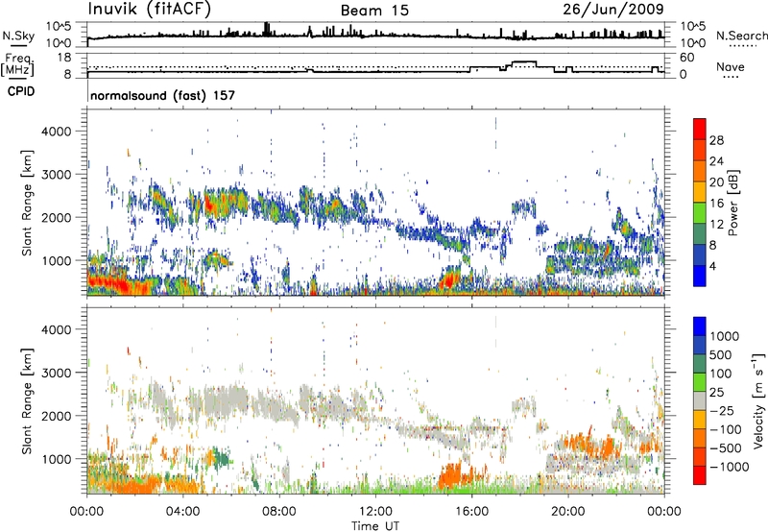Click the 'Nave' label at right
Viewport: 768px width, 532px height.
731,67
